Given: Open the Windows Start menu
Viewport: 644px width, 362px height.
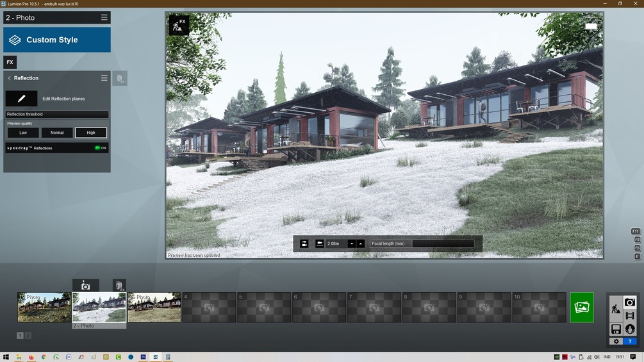Looking at the screenshot, I should point(6,357).
